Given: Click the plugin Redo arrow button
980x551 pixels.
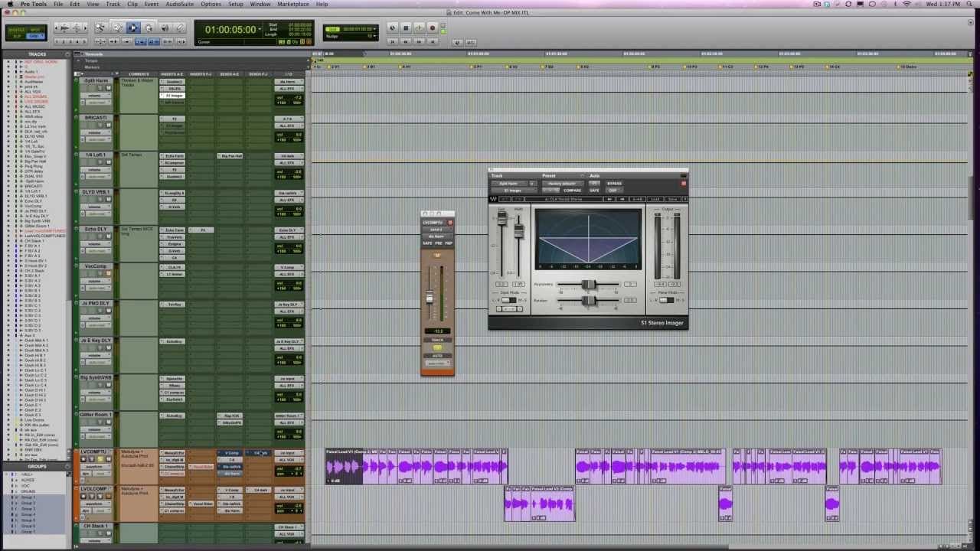Looking at the screenshot, I should [x=518, y=199].
